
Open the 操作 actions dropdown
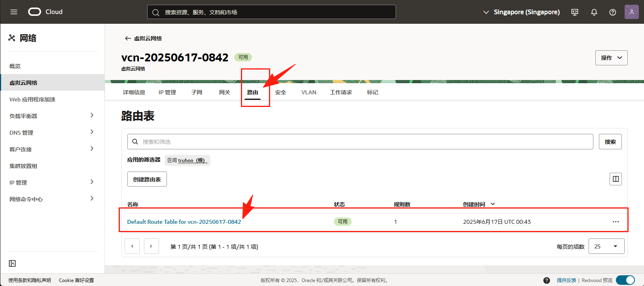[611, 58]
